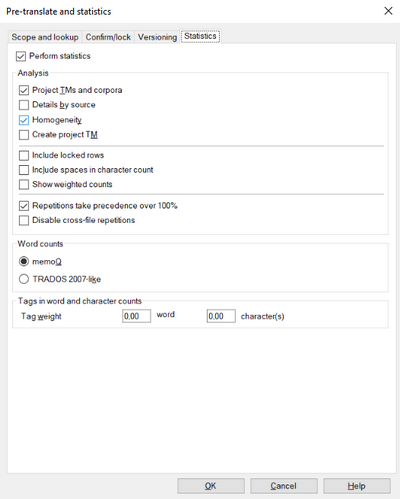
Task: Select TRADOS 2007-like word counts
Action: [24, 279]
